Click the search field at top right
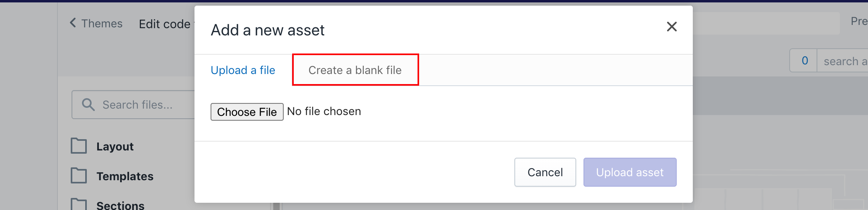This screenshot has width=868, height=210. coord(843,61)
